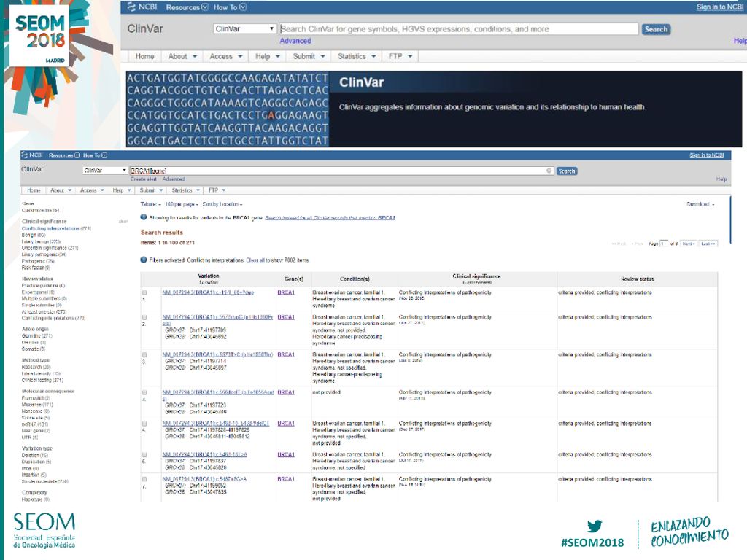Image resolution: width=747 pixels, height=560 pixels.
Task: Open the Advanced link under the upper search box
Action: (295, 41)
